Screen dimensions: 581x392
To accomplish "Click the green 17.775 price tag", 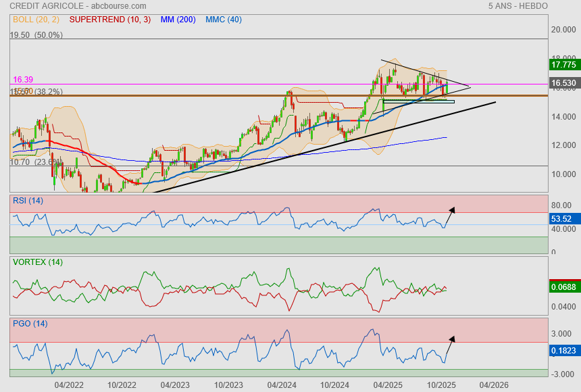I will [563, 65].
